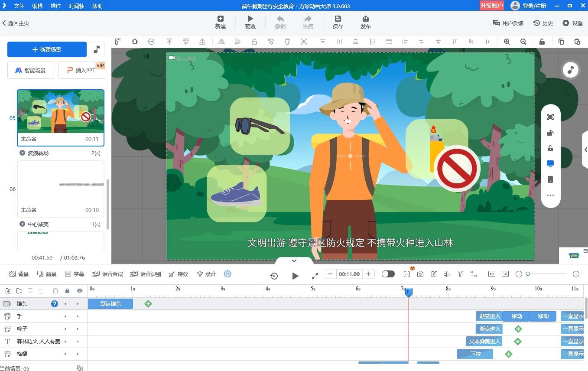Viewport: 588px width, 371px height.
Task: Click the filter icon in timeline toolbar
Action: coord(461,274)
